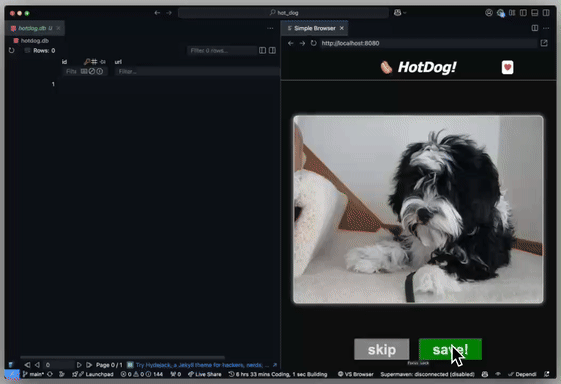Click the HotDog! title text
Viewport: 561px width, 384px height.
coord(427,67)
